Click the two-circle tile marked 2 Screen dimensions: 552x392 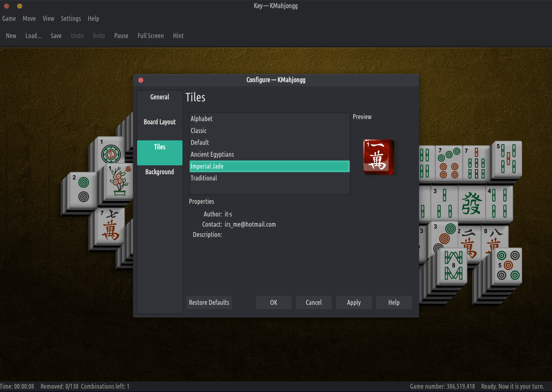83,190
